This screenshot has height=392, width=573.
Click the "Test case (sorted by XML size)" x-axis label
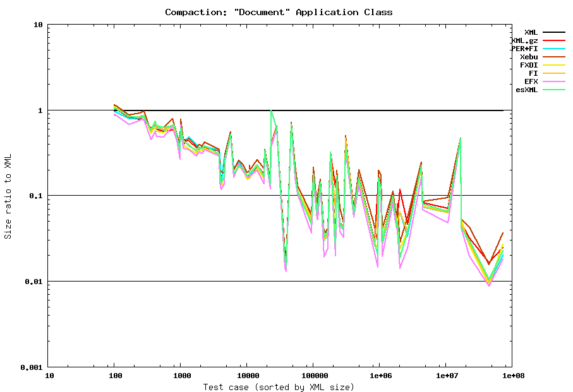pyautogui.click(x=279, y=386)
